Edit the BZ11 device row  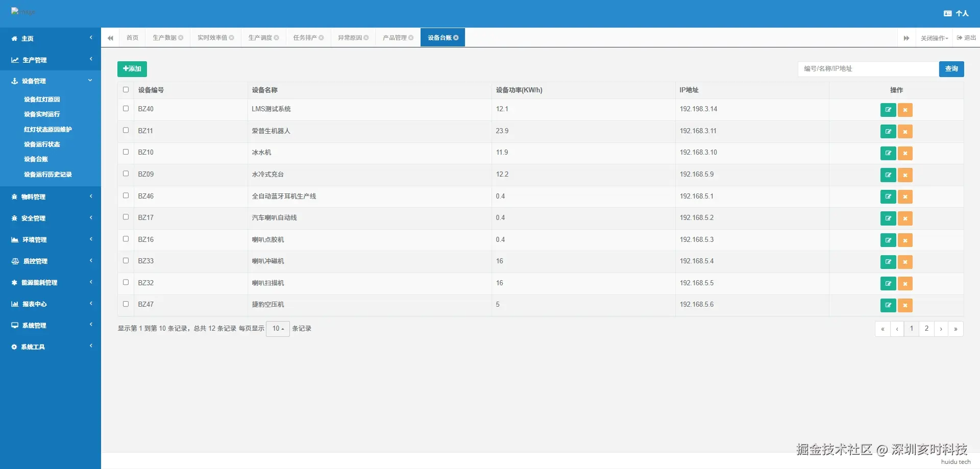tap(888, 132)
